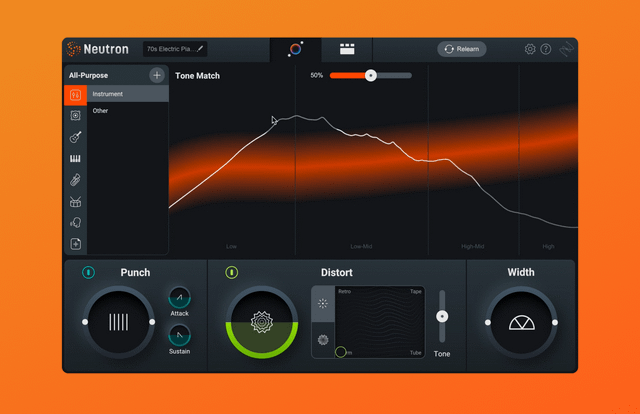Select the brass/woodwind category icon
The width and height of the screenshot is (640, 414).
click(76, 180)
